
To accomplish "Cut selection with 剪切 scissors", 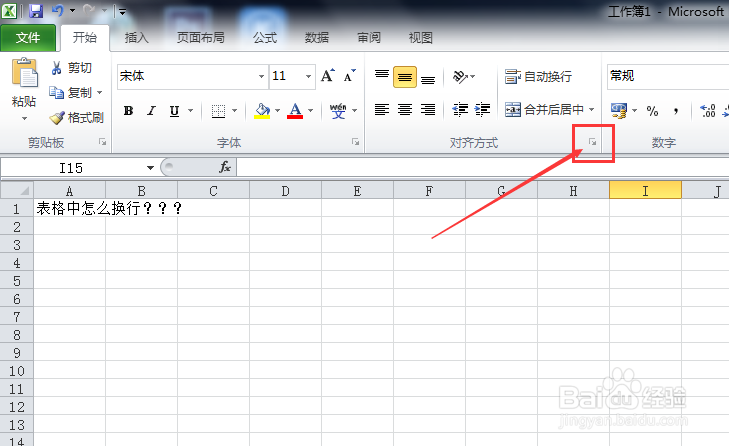I will point(71,68).
